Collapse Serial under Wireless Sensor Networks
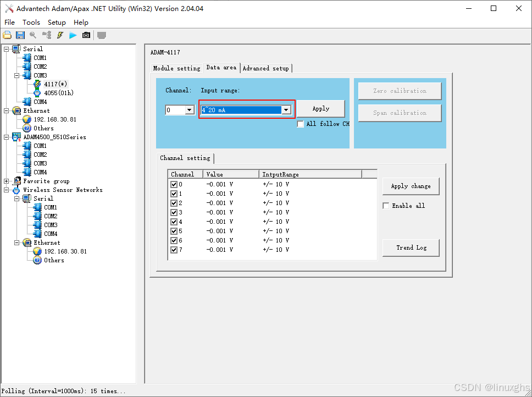Image resolution: width=532 pixels, height=397 pixels. (x=17, y=198)
